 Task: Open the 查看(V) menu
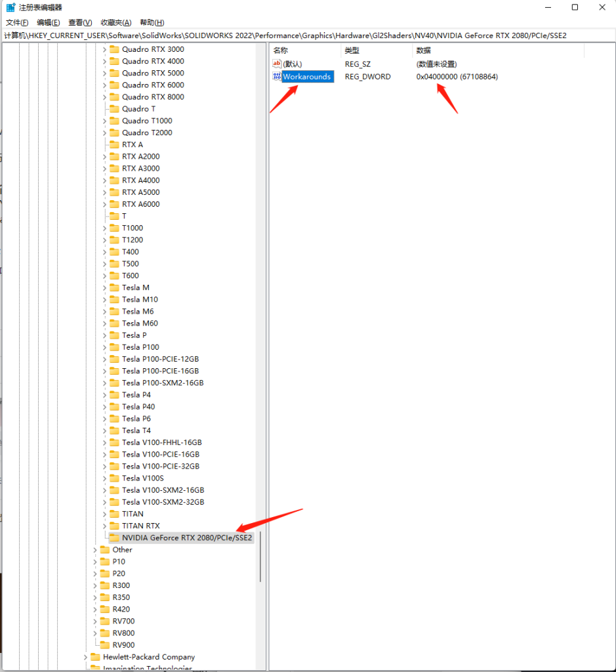pos(80,22)
